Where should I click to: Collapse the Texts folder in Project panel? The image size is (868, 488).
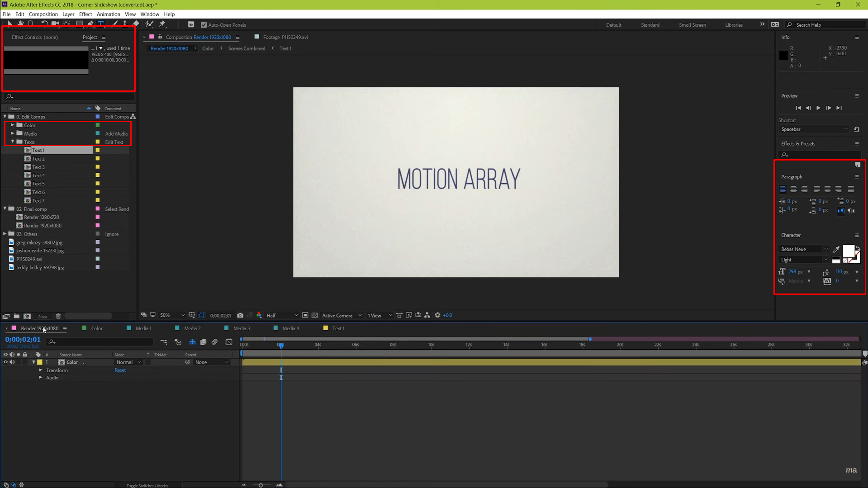[13, 142]
